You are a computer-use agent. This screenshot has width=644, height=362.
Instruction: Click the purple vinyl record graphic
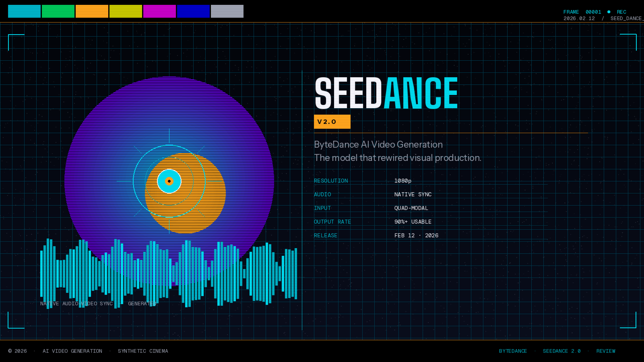(x=101, y=129)
